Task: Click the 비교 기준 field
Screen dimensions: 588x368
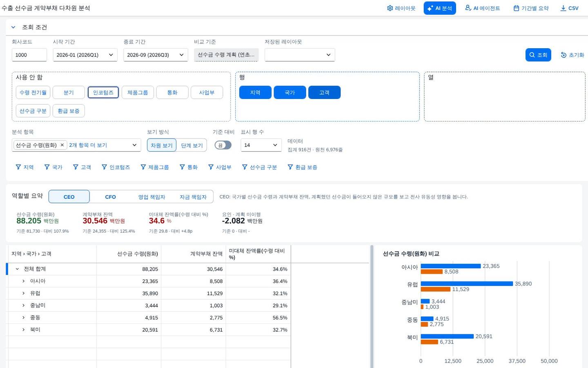Action: coord(226,55)
